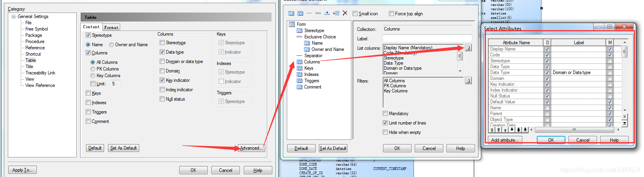The image size is (644, 177).
Task: Click attribute list vertical scrollbar up arrow
Action: point(624,42)
